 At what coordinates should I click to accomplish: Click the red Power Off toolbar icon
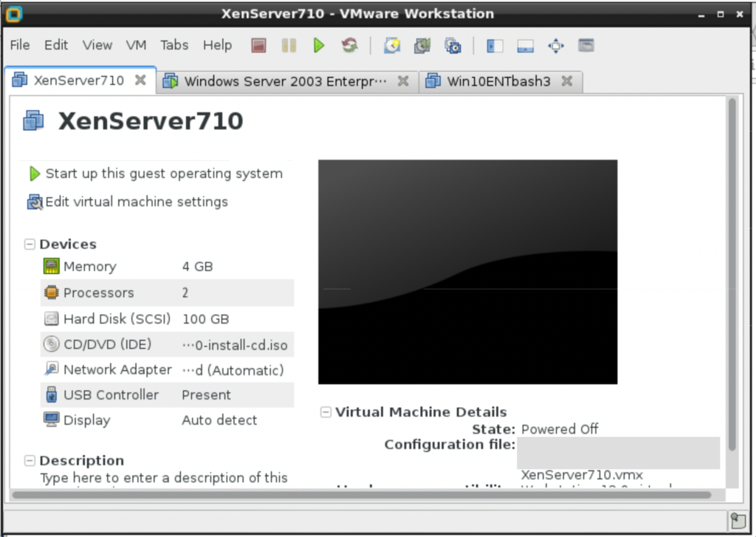click(x=258, y=46)
